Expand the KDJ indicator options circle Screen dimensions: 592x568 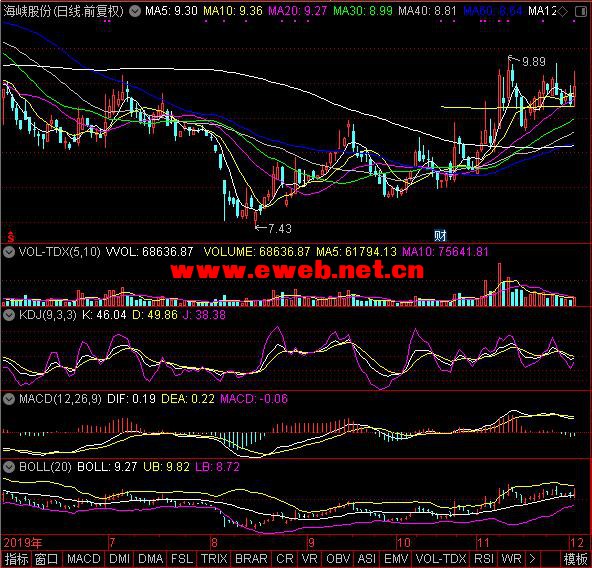[9, 315]
